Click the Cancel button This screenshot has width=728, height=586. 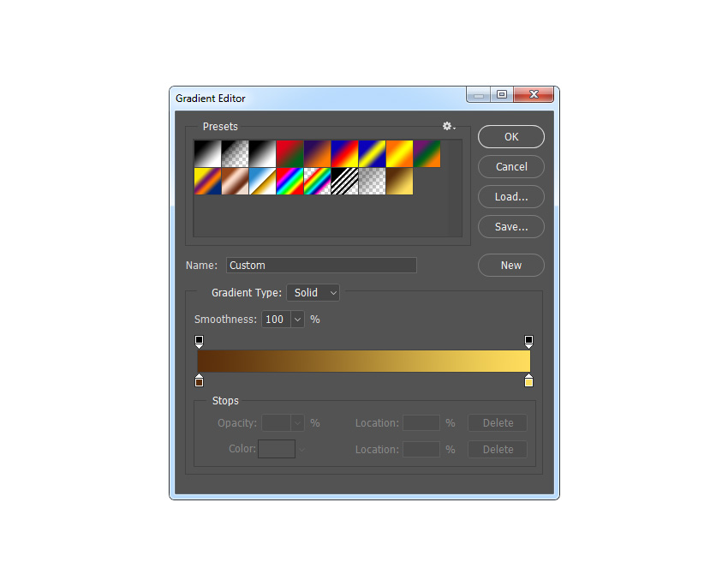(x=511, y=167)
